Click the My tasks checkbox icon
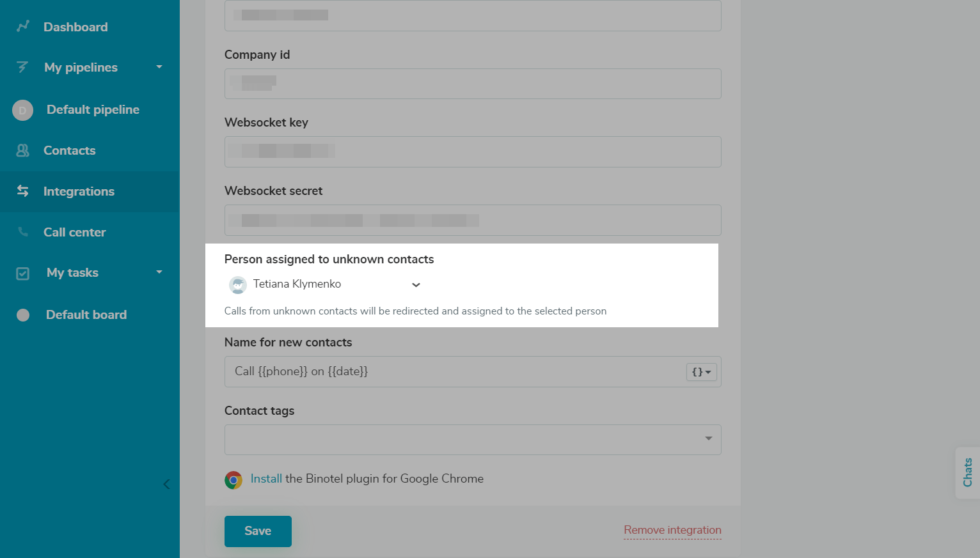 [22, 274]
